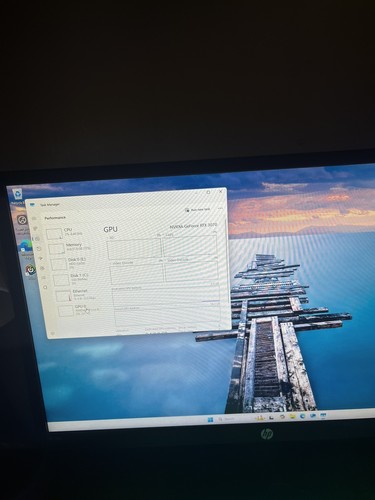Open Microsoft Edge from the taskbar
375x500 pixels.
[x=303, y=416]
